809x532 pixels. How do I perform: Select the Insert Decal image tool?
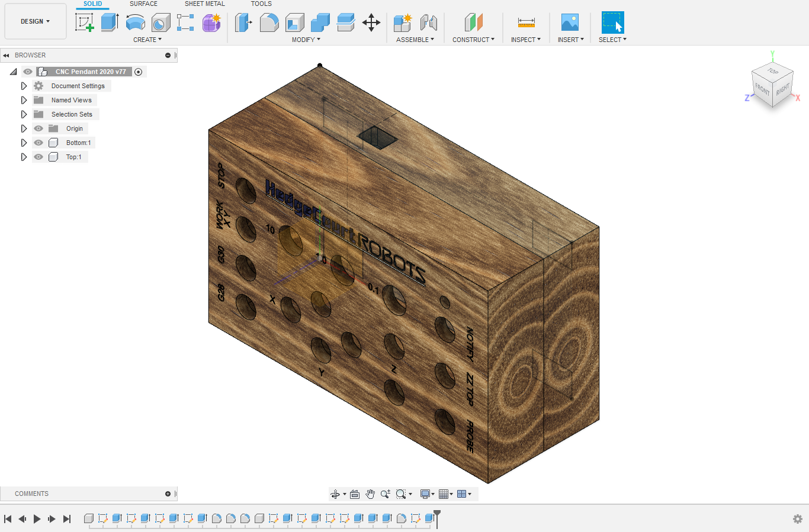570,22
